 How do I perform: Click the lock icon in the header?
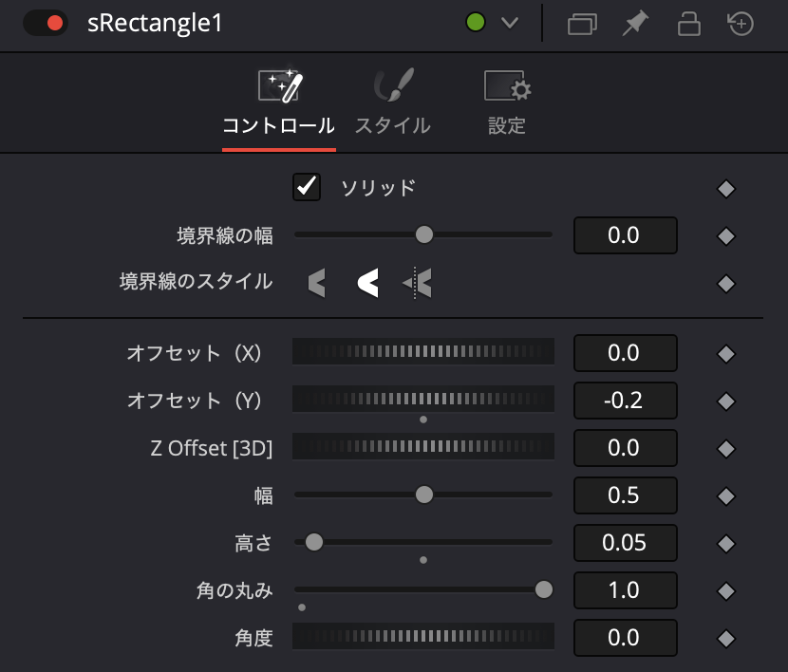point(688,24)
